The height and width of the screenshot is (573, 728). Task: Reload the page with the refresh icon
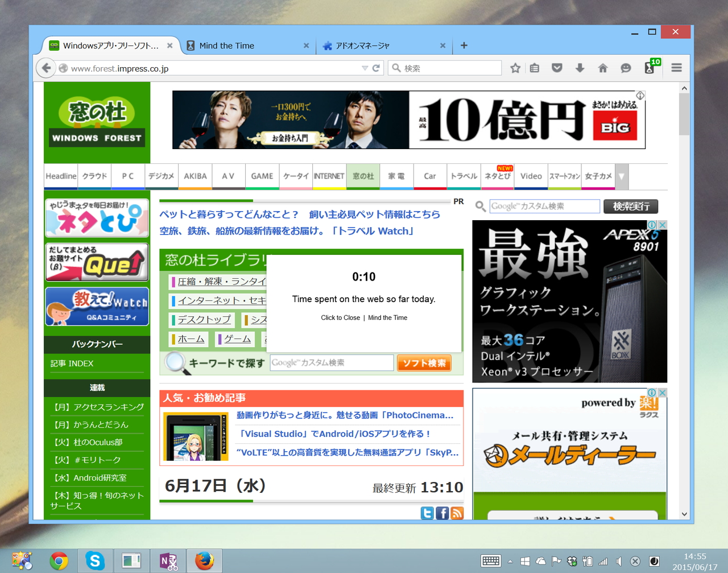(376, 68)
